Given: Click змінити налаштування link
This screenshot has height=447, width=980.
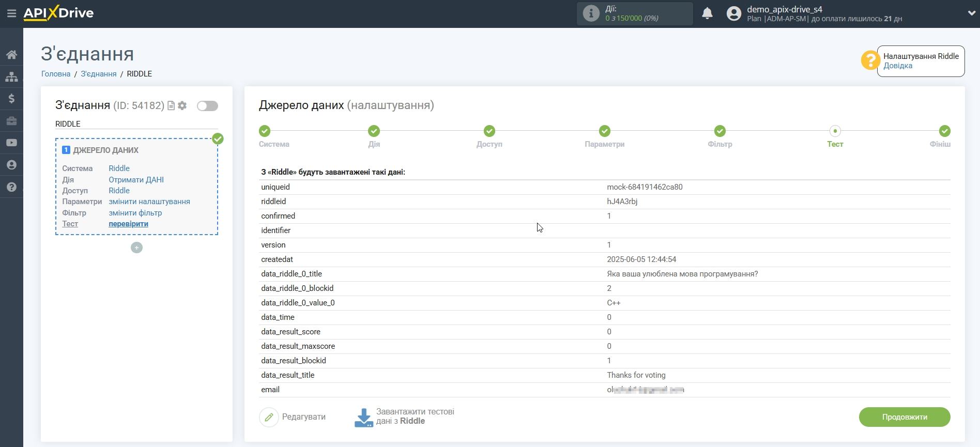Looking at the screenshot, I should pos(149,202).
